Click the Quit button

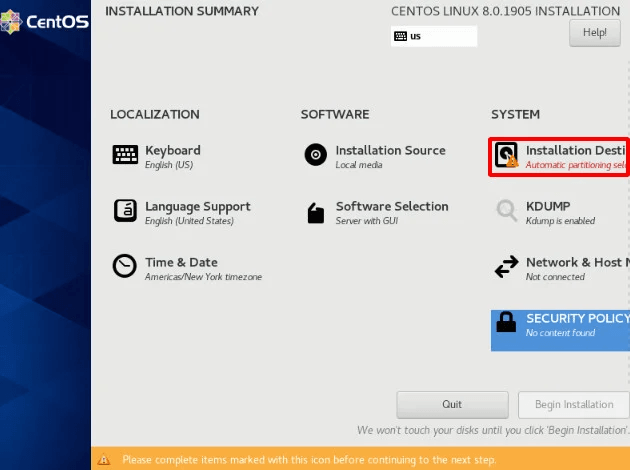point(452,405)
